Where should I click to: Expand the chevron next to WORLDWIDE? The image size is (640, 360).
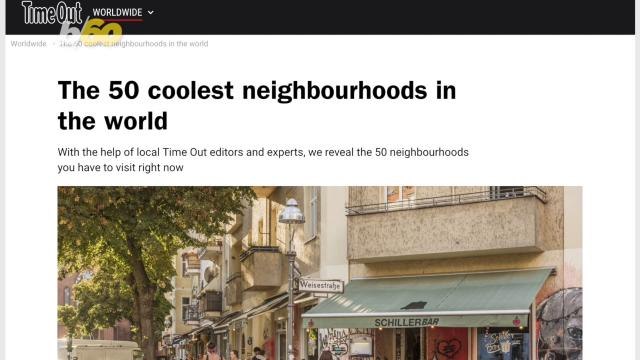click(151, 13)
